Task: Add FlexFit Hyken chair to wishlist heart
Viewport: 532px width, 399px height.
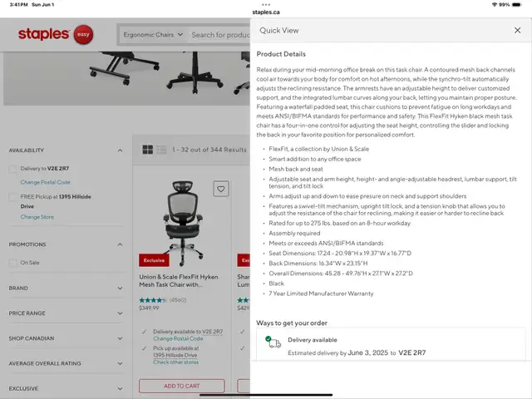Action: pyautogui.click(x=221, y=189)
